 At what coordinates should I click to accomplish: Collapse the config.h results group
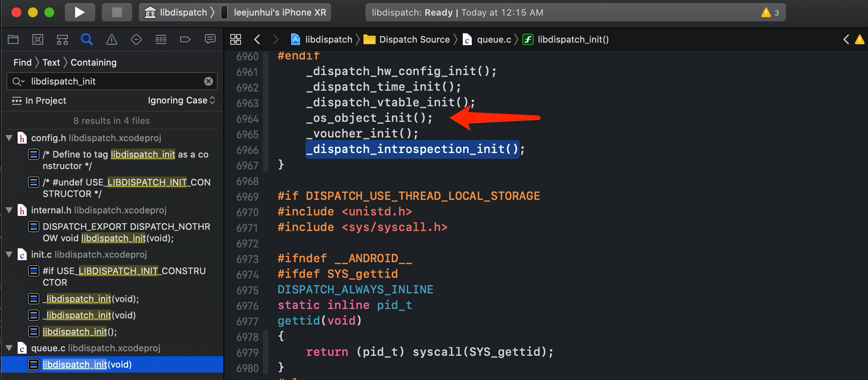tap(9, 138)
